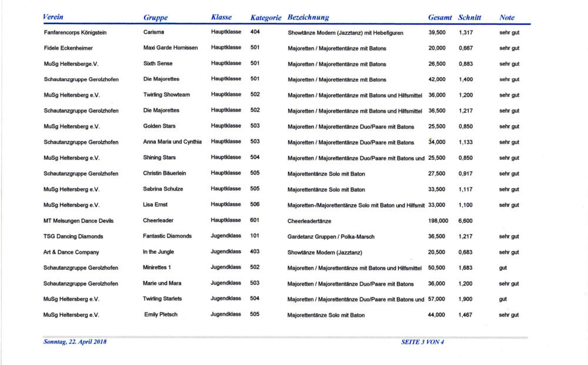Click the Gruppe column header
The image size is (588, 365).
(x=155, y=17)
